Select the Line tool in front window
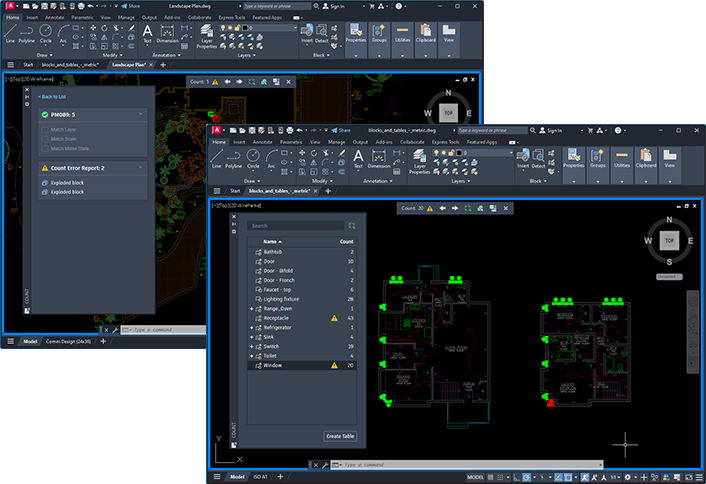 (217, 158)
